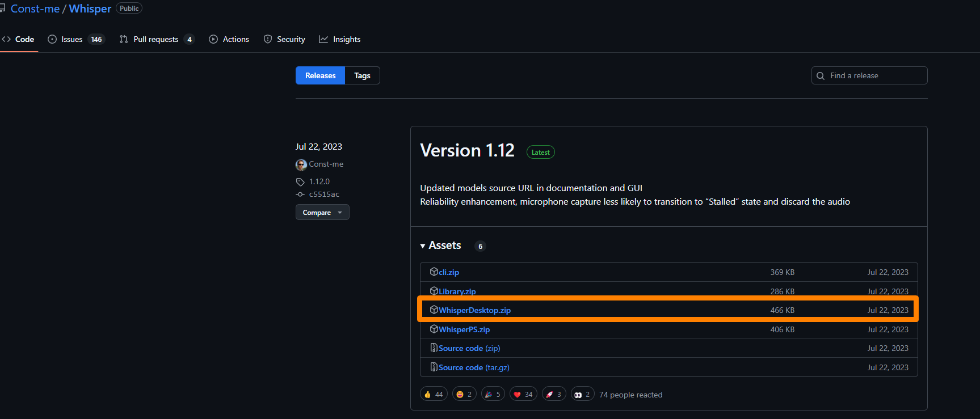
Task: Click the Const-me author avatar
Action: [x=301, y=164]
